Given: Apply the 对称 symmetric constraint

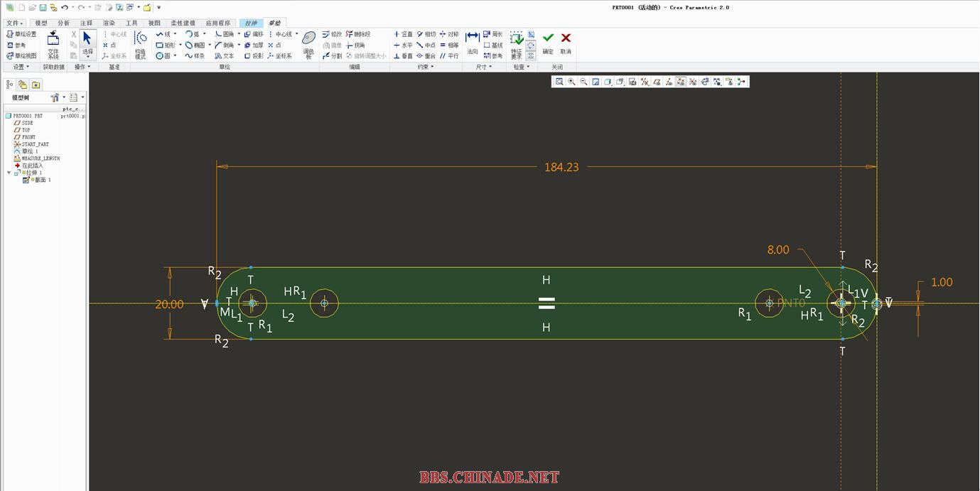Looking at the screenshot, I should click(x=449, y=34).
